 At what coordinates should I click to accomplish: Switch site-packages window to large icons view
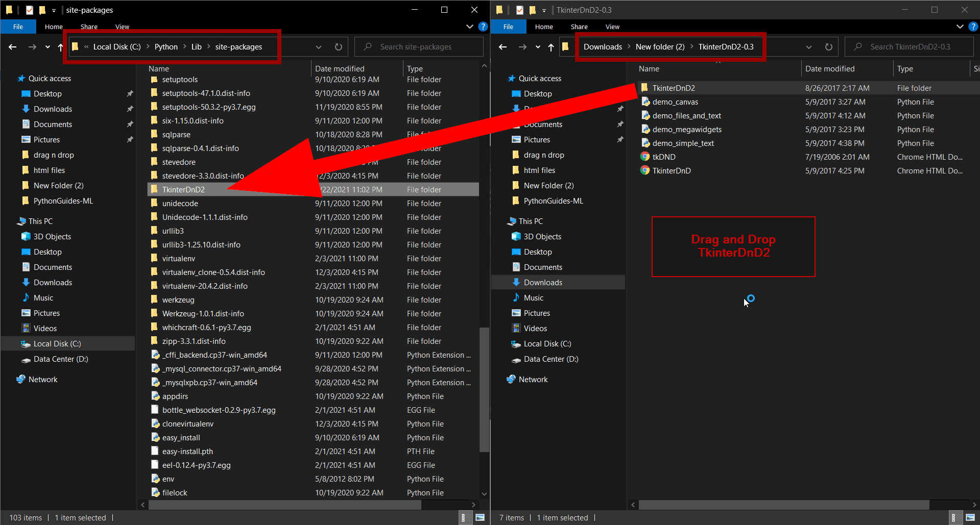pos(480,518)
